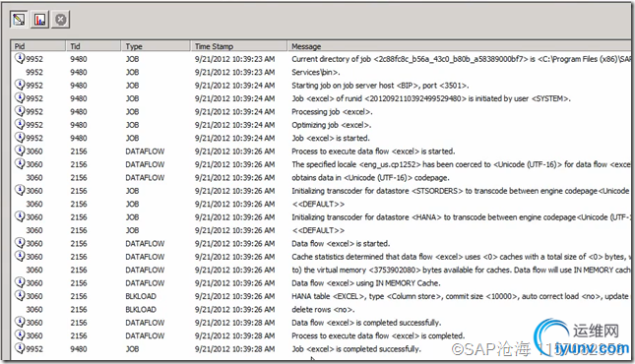Sort by the Tid column header
Viewport: 635px width, 364px height.
tap(94, 46)
